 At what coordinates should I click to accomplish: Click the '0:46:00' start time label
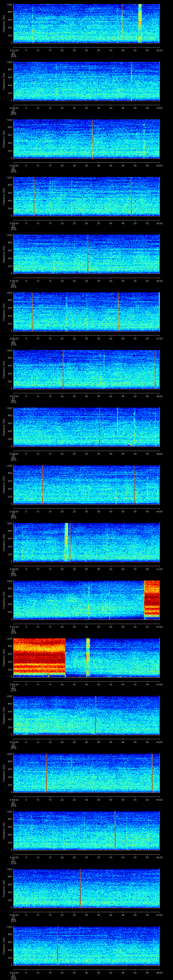tap(14, 915)
